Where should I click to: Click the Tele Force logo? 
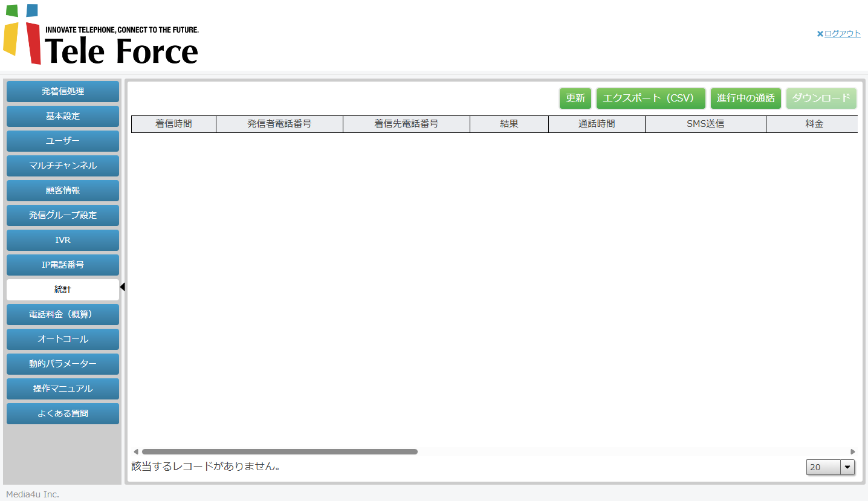click(x=101, y=35)
